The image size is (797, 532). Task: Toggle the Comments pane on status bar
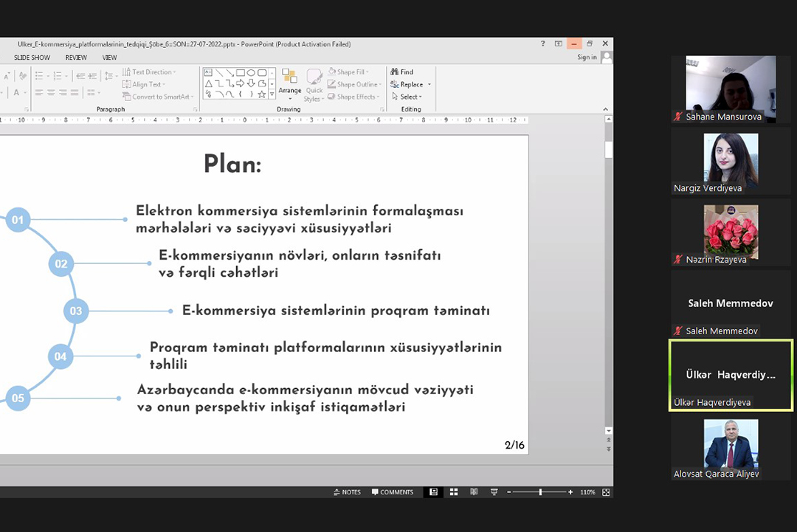[393, 492]
